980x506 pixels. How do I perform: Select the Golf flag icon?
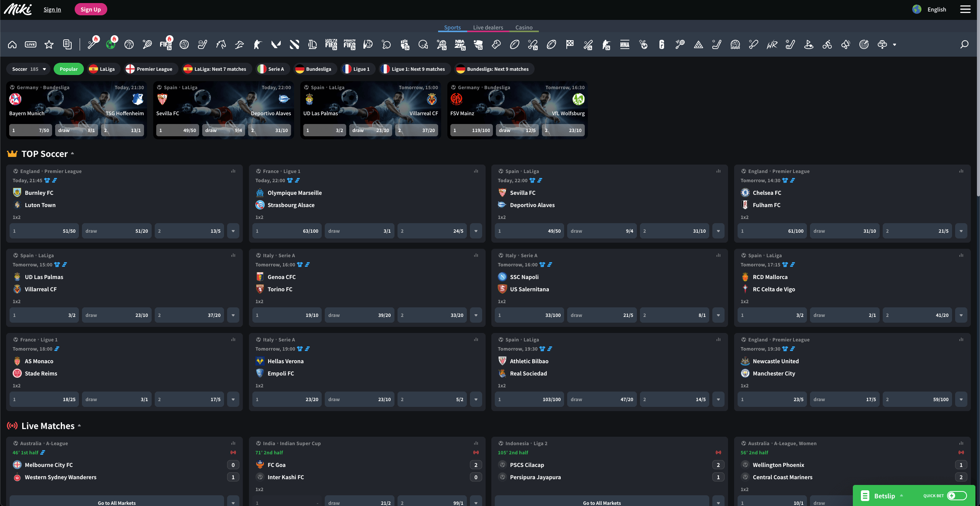(809, 45)
